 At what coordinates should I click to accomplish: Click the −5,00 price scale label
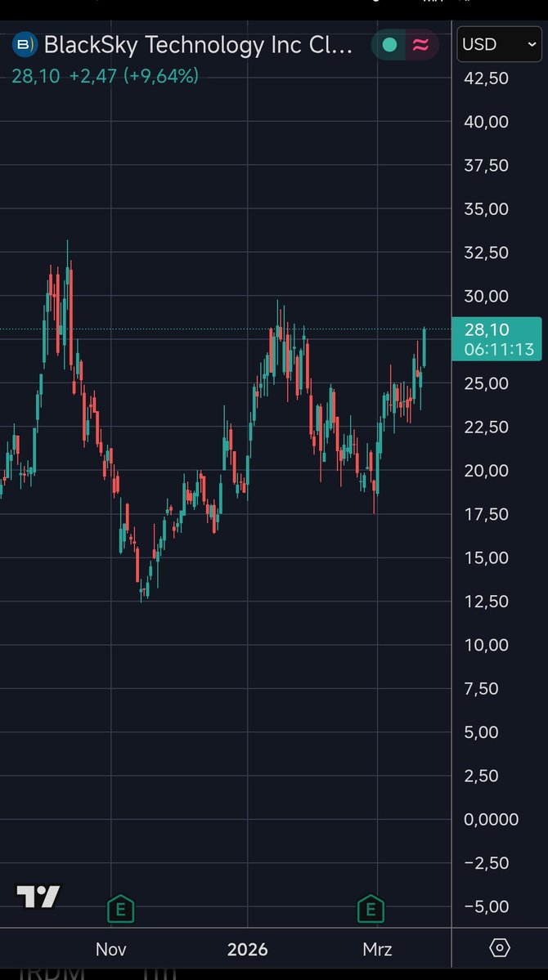(x=486, y=906)
